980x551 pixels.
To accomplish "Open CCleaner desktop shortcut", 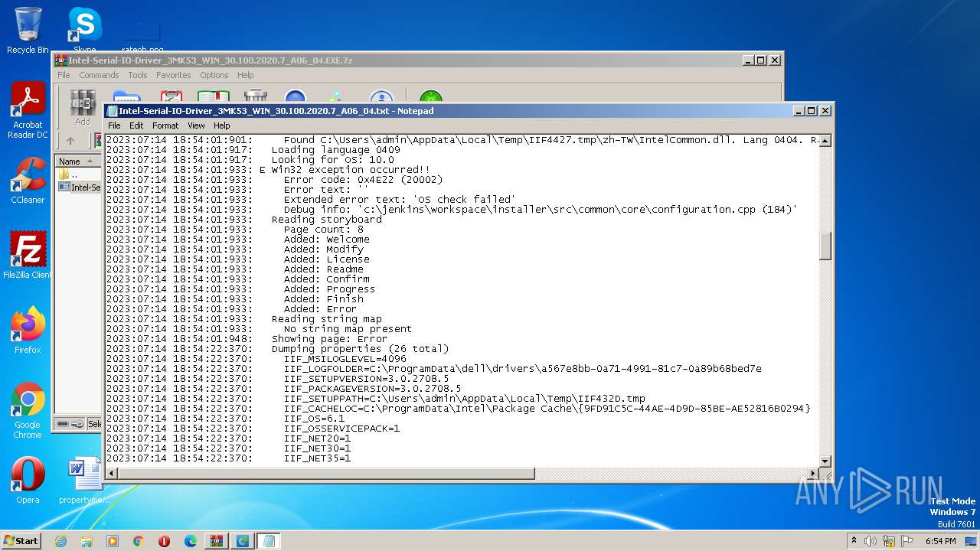I will [x=28, y=181].
